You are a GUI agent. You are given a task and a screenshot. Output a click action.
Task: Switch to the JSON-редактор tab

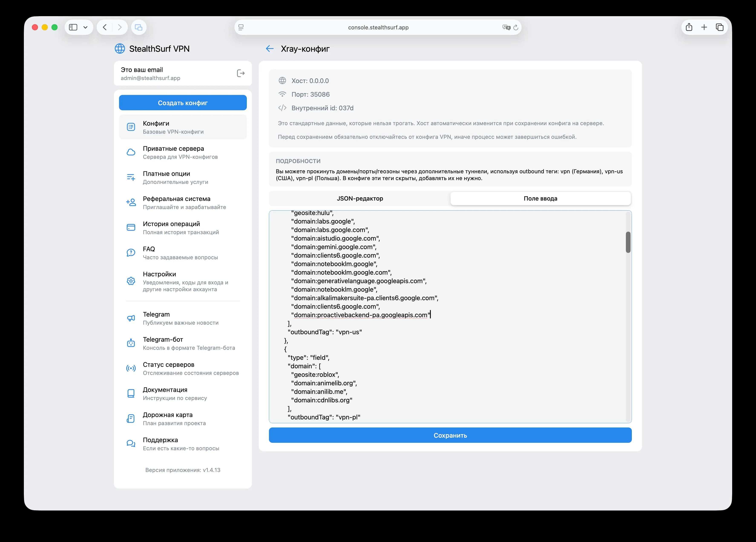coord(360,199)
